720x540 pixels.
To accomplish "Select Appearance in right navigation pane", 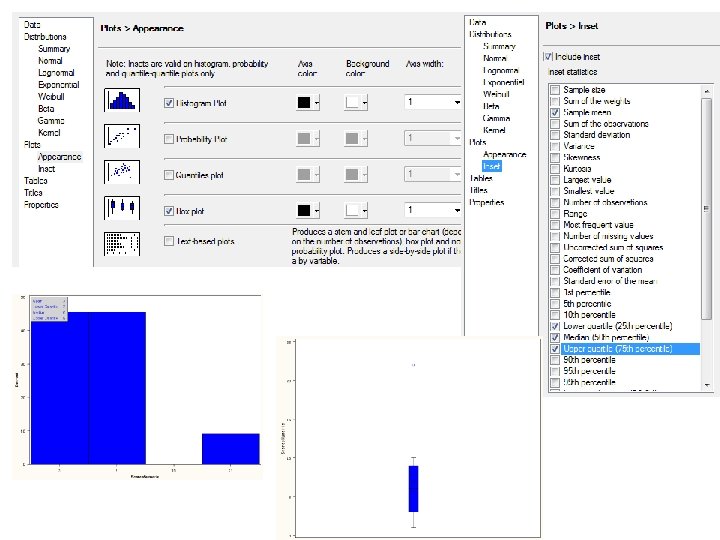I will (x=505, y=154).
